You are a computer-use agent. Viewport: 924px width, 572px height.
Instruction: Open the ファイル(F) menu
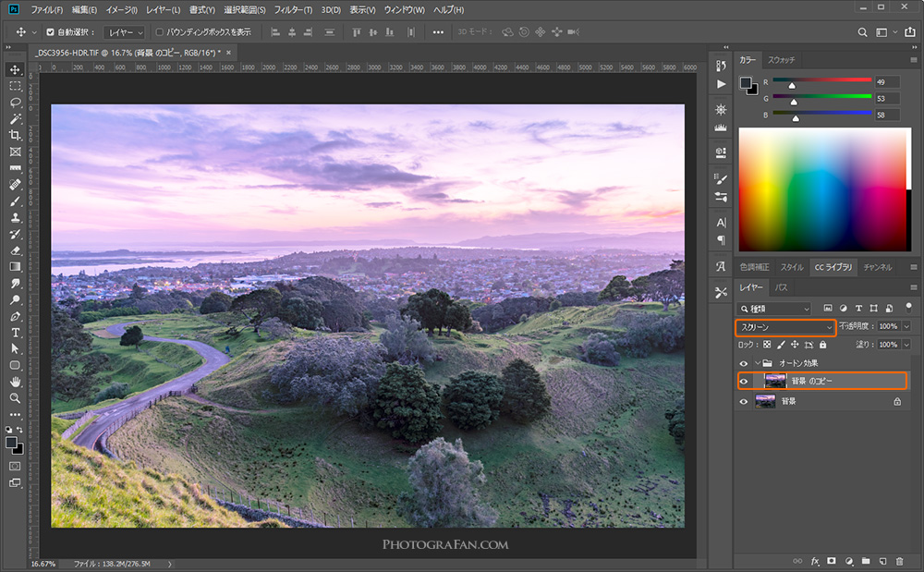(46, 10)
